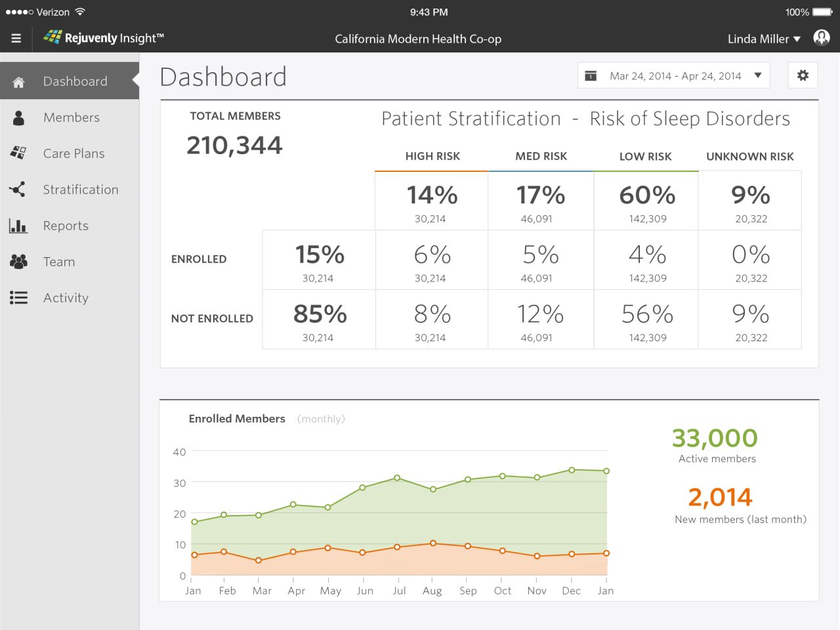
Task: Select Dashboard in the sidebar
Action: point(75,81)
